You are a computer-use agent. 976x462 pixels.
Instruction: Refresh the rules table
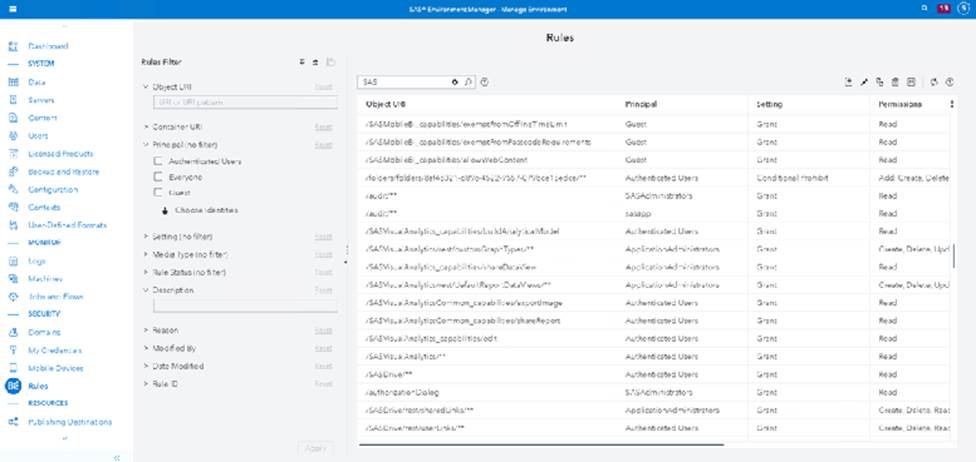pyautogui.click(x=934, y=82)
